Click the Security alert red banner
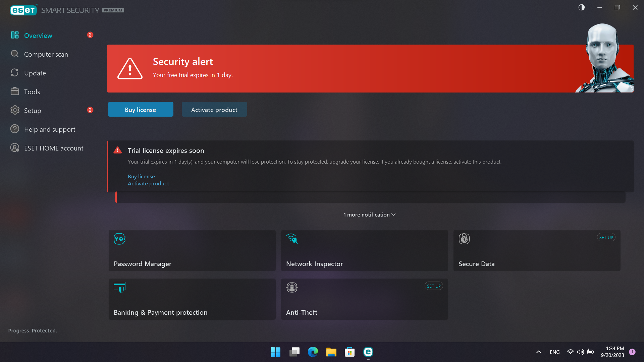 pos(370,68)
